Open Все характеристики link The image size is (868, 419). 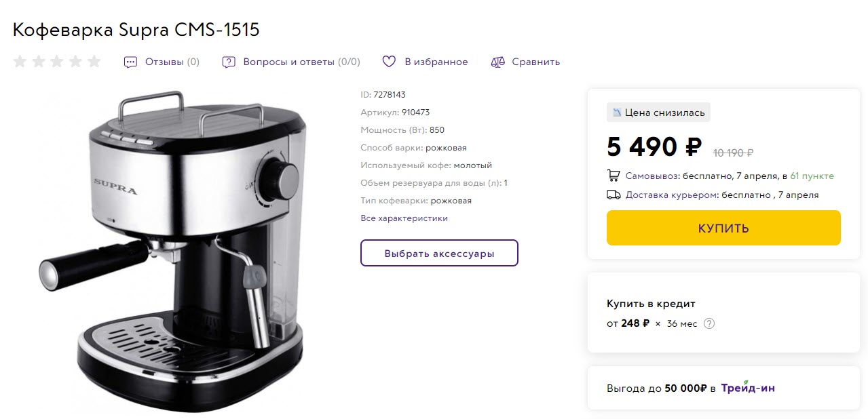click(x=404, y=218)
